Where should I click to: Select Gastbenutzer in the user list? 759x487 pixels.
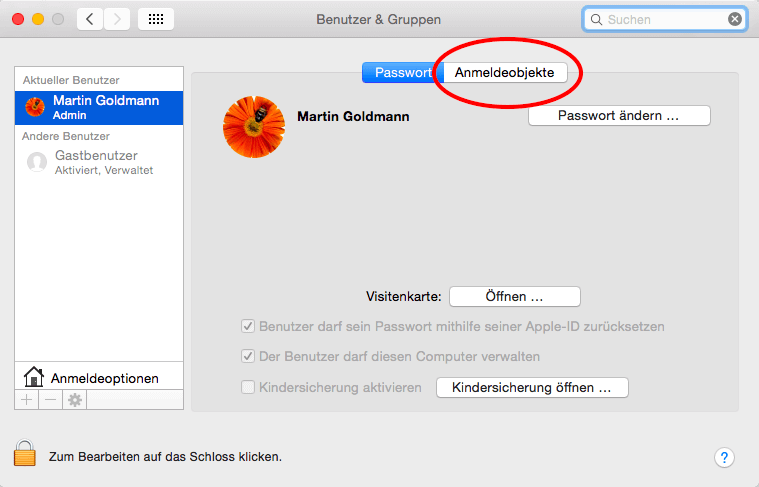pyautogui.click(x=99, y=162)
